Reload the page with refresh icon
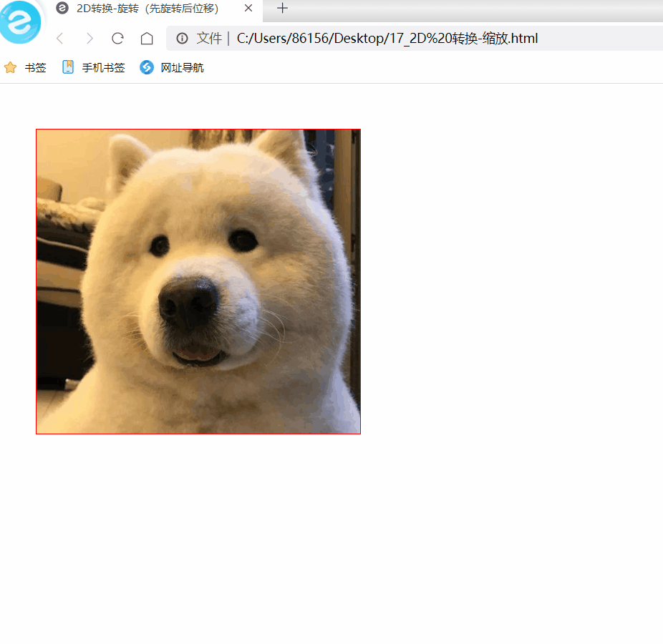Image resolution: width=663 pixels, height=644 pixels. coord(117,39)
